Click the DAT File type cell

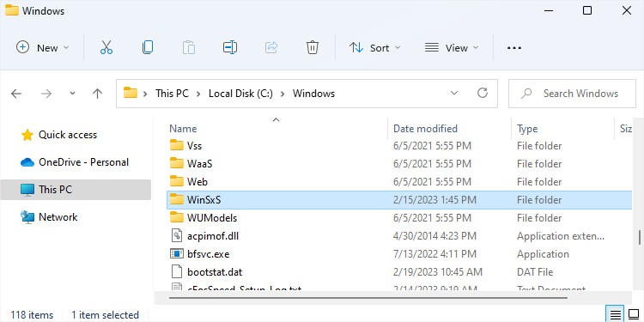[535, 272]
